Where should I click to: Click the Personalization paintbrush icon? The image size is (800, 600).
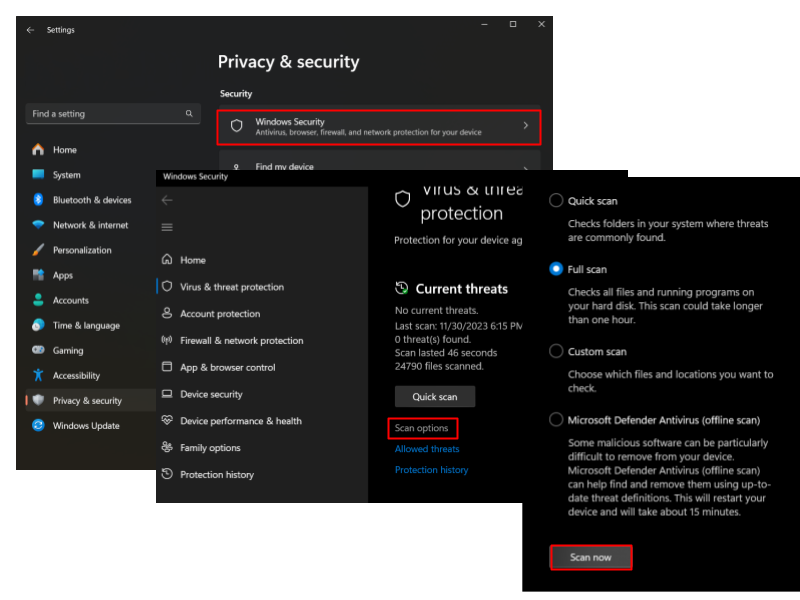38,249
